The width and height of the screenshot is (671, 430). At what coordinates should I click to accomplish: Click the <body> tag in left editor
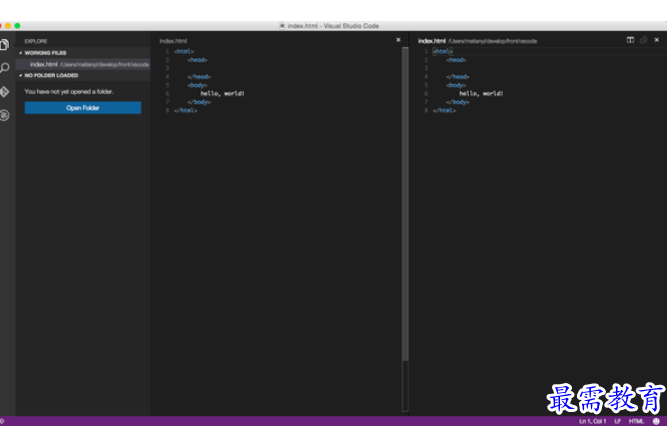197,85
